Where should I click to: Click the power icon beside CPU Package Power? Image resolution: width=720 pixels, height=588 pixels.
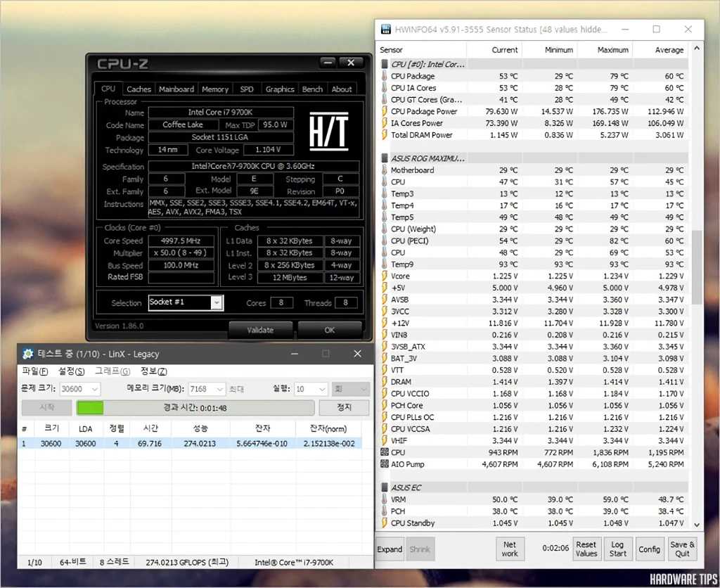(x=385, y=111)
